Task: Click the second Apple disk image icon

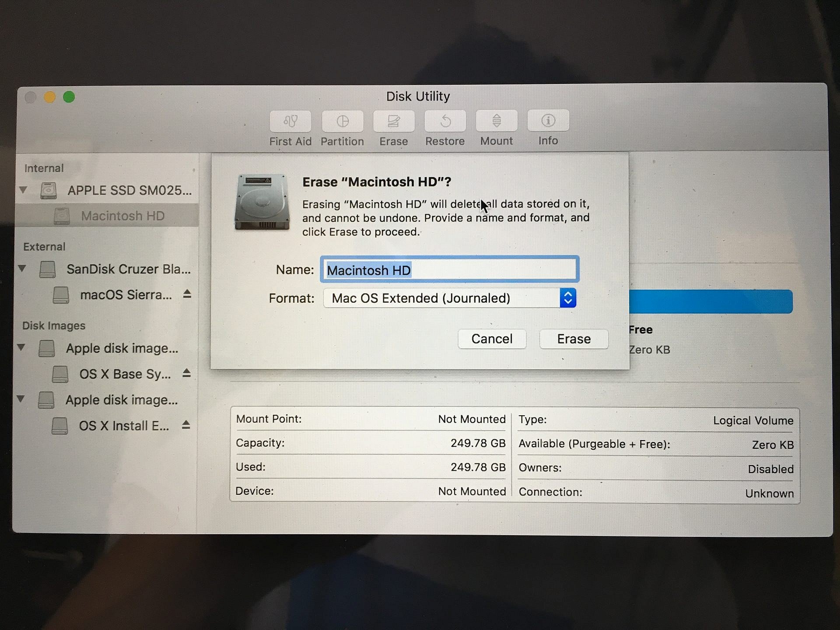Action: (x=46, y=400)
